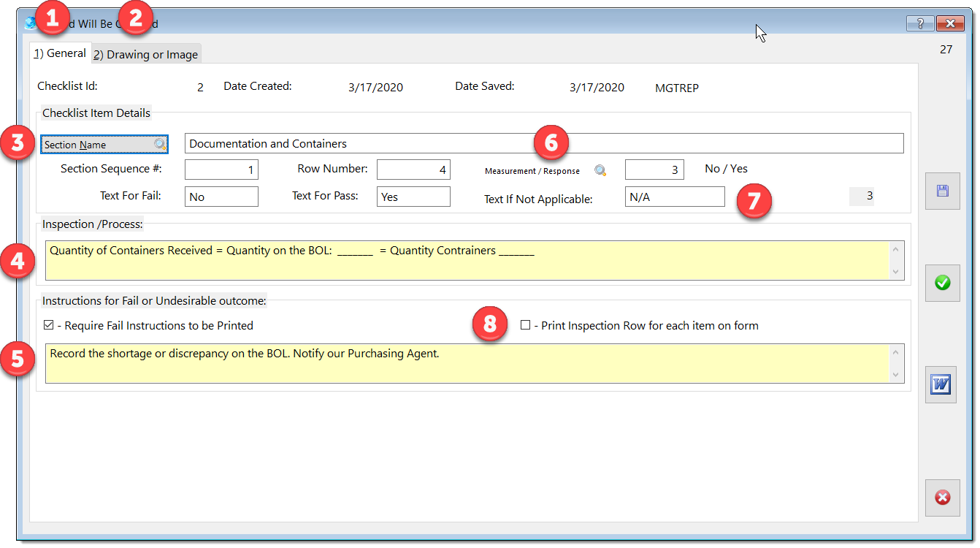Click the application globe icon in title bar

coord(30,23)
